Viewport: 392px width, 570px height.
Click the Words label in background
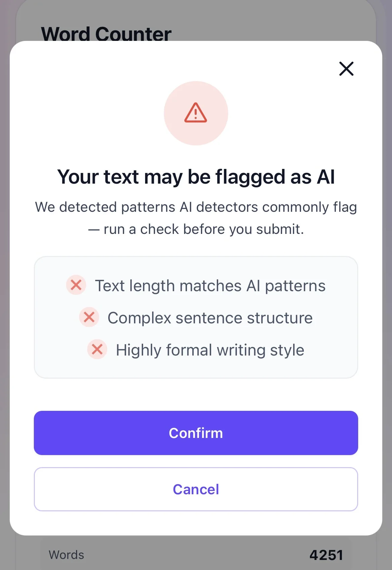pos(66,555)
